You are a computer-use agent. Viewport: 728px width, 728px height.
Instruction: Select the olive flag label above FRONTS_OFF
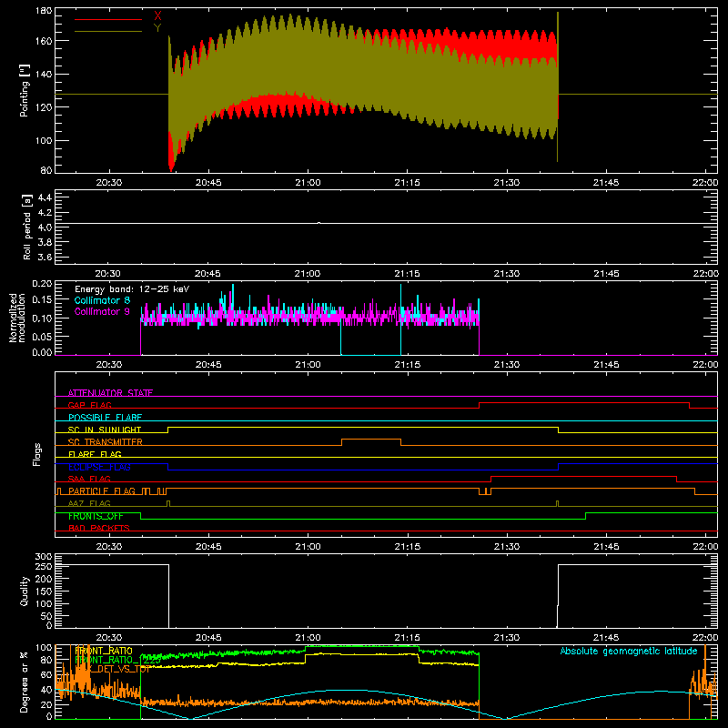click(89, 504)
